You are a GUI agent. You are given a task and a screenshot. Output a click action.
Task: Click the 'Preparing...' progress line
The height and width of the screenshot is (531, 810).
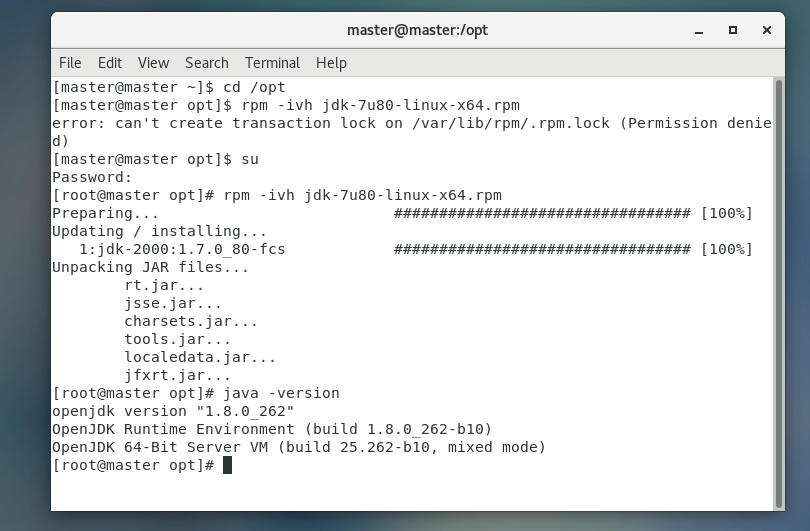402,213
